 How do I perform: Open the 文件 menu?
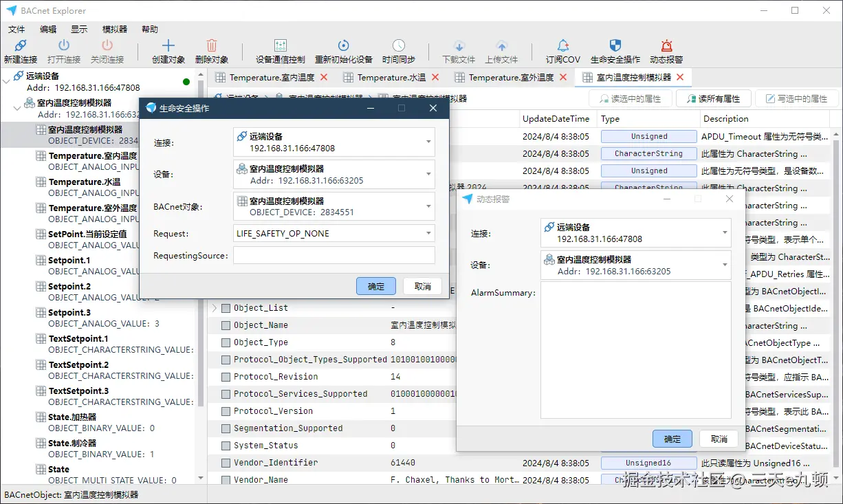tap(17, 30)
